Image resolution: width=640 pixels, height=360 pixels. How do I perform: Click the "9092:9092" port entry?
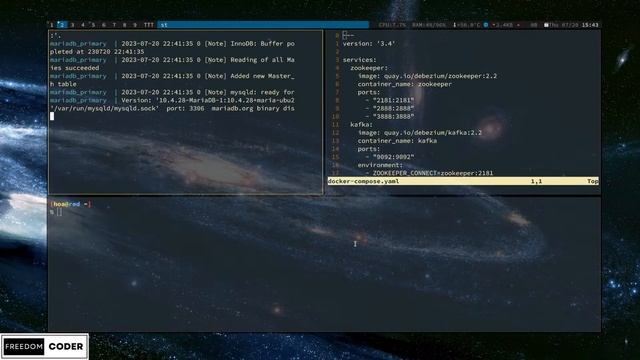[x=390, y=157]
